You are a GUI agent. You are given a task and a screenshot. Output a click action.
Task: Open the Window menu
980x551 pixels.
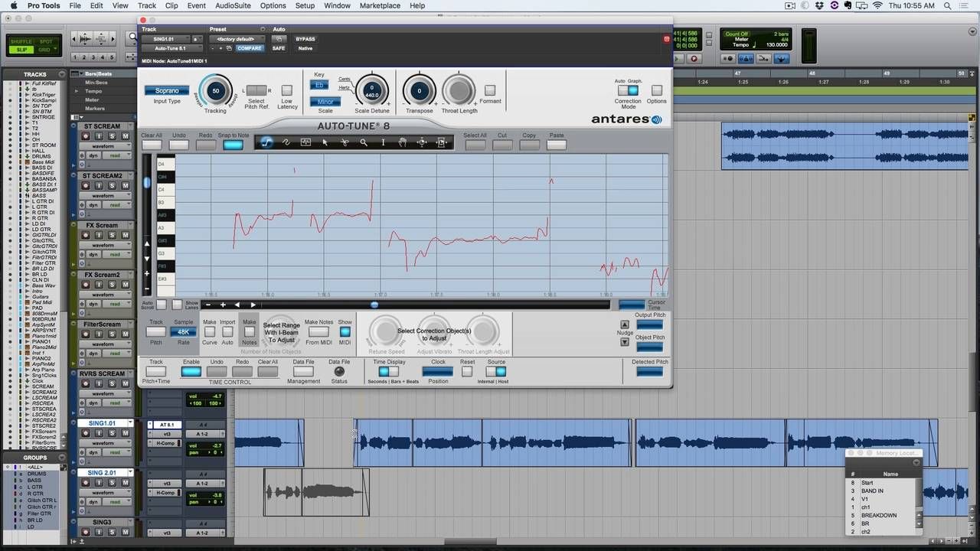[x=338, y=5]
